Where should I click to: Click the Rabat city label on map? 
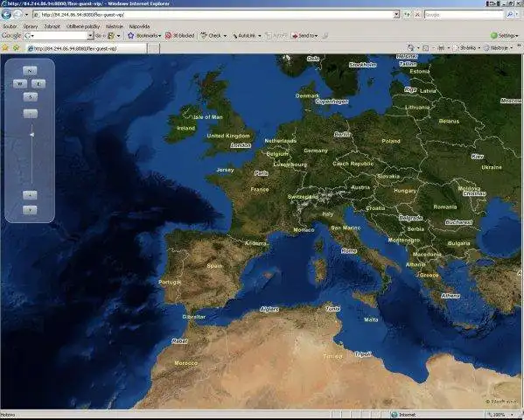(x=179, y=341)
